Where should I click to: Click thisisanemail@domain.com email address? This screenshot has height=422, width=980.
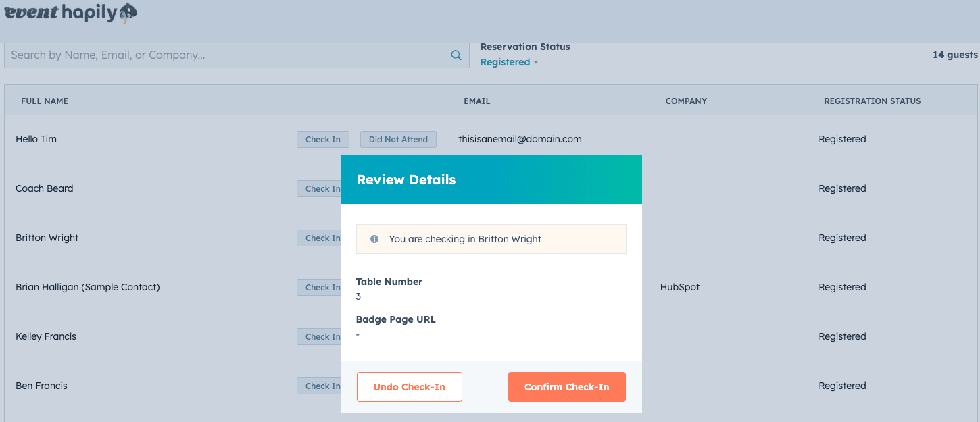pyautogui.click(x=520, y=139)
